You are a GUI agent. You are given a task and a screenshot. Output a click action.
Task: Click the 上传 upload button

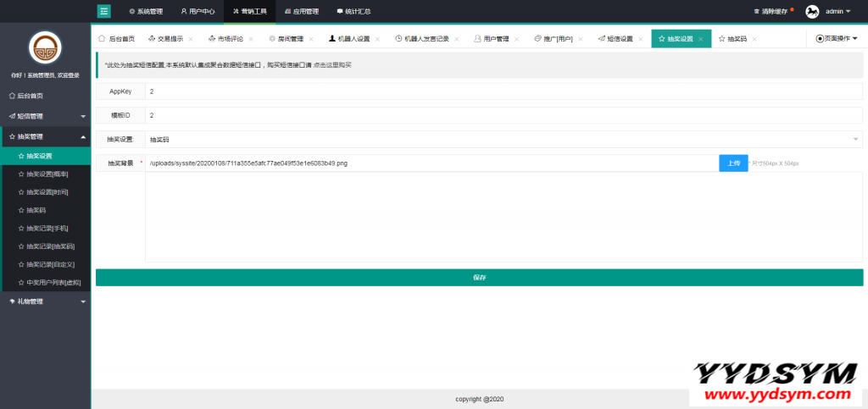tap(733, 163)
